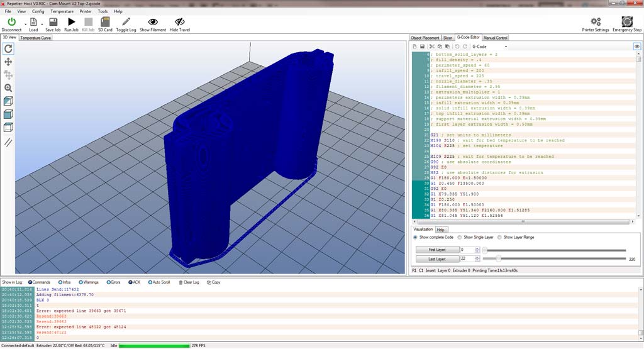This screenshot has height=349, width=644.
Task: Toggle Errors in log filter
Action: pos(113,282)
